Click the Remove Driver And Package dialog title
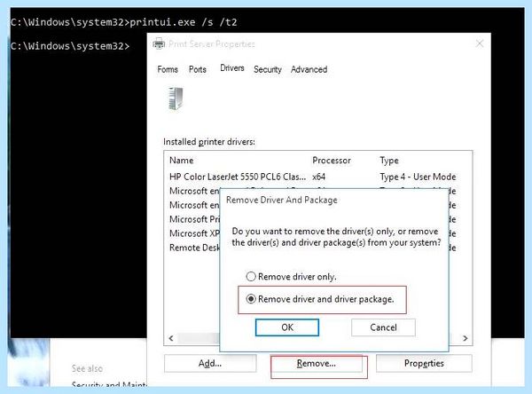This screenshot has width=532, height=394. pyautogui.click(x=282, y=200)
